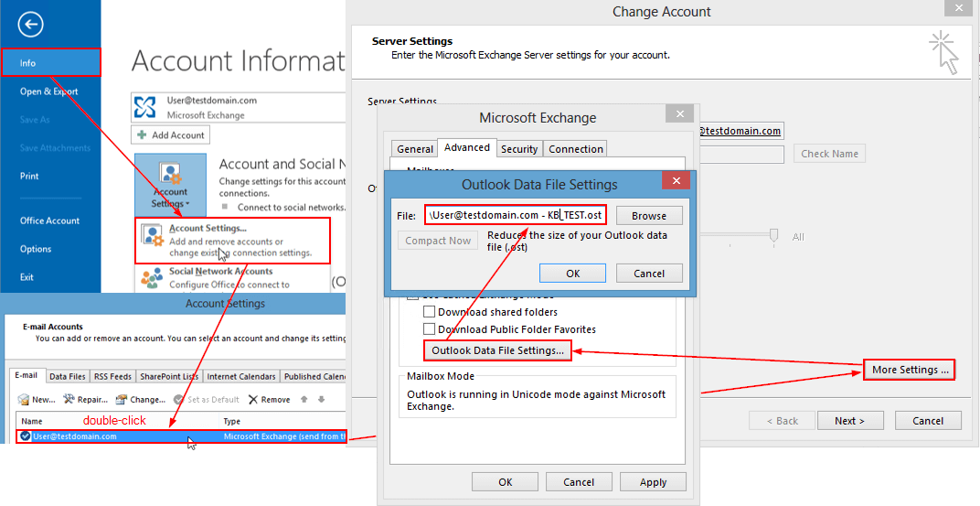The height and width of the screenshot is (506, 980).
Task: Close the Microsoft Exchange dialog
Action: tap(678, 115)
